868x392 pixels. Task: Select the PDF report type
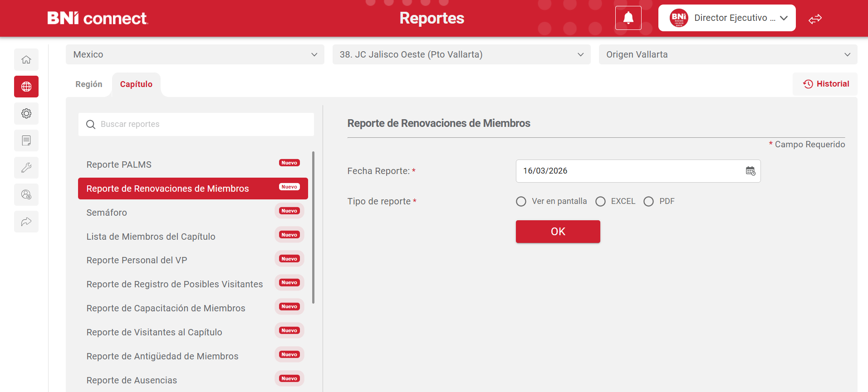(649, 201)
